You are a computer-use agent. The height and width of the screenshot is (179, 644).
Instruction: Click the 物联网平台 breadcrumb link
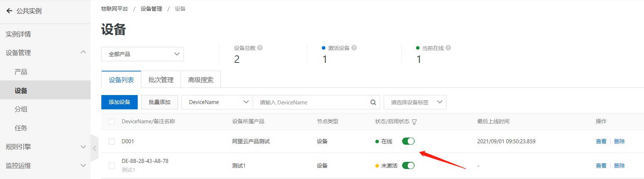tap(114, 9)
